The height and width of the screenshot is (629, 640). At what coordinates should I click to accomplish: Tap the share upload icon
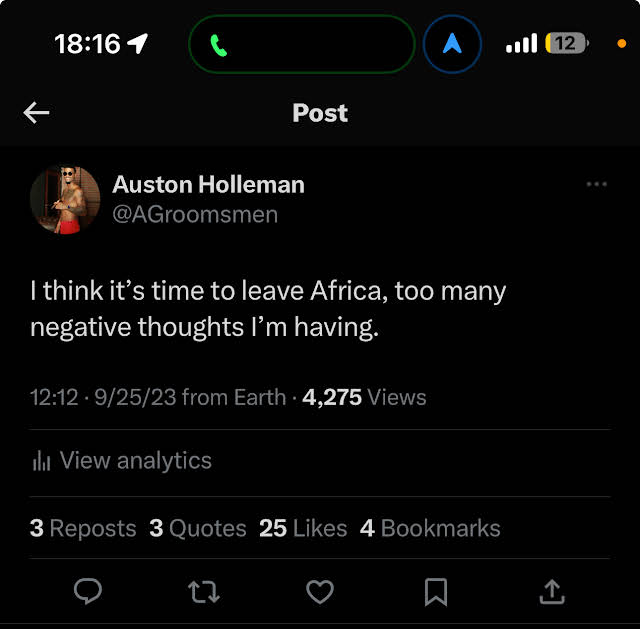pyautogui.click(x=552, y=591)
